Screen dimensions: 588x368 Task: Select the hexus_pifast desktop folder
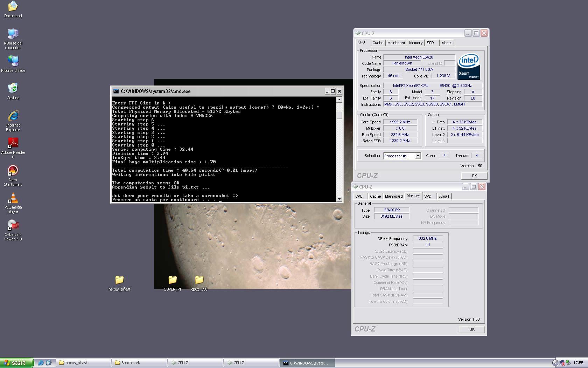[x=119, y=283]
